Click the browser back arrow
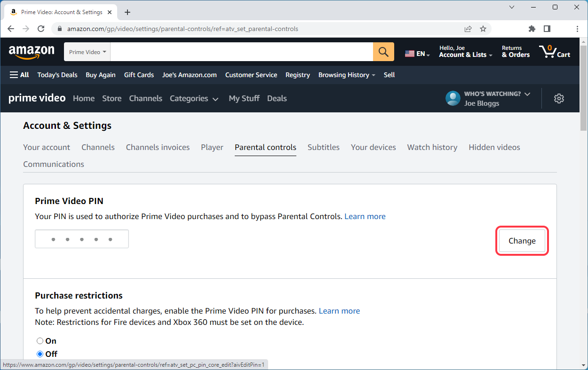Screen dimensions: 588x370 11,29
